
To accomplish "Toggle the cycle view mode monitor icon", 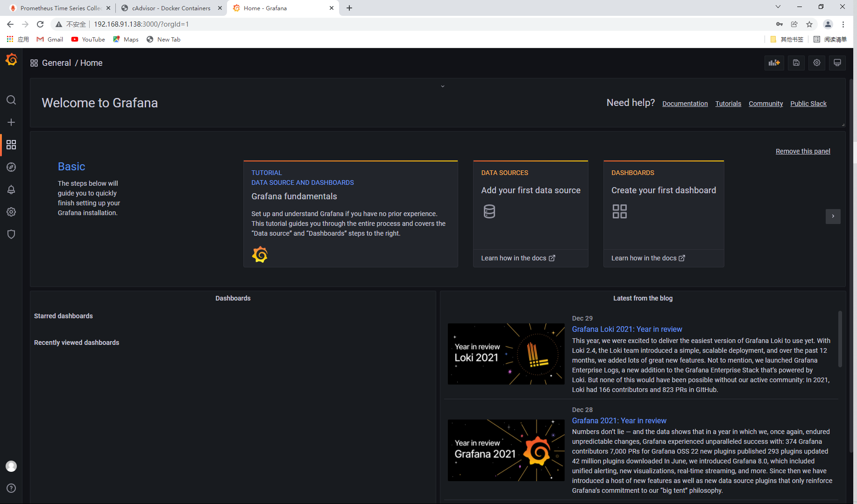I will point(837,63).
